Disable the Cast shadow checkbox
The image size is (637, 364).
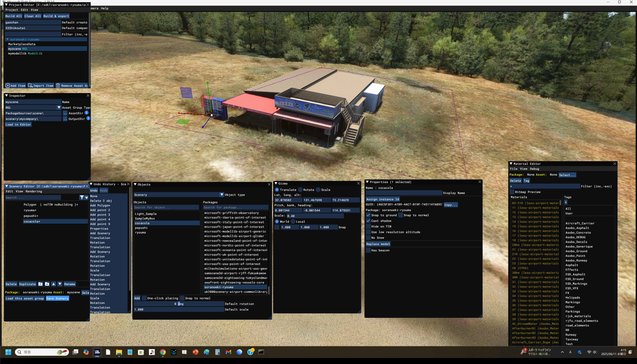tap(368, 221)
